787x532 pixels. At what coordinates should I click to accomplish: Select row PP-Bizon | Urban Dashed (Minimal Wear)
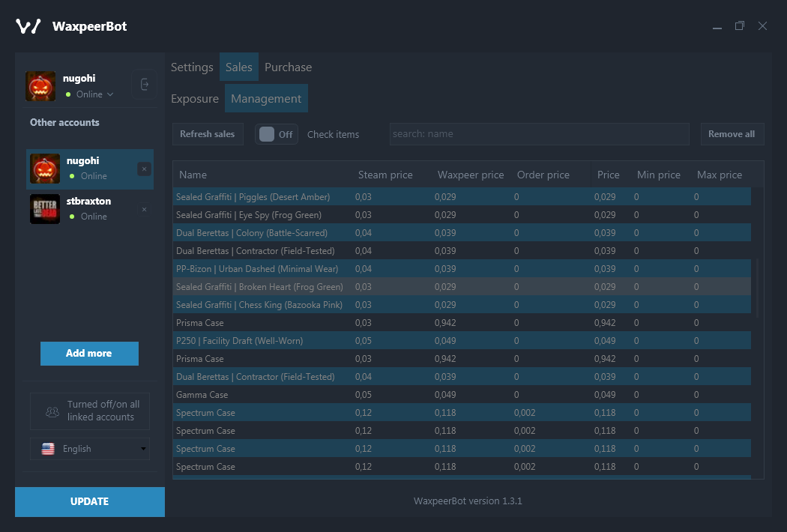462,269
